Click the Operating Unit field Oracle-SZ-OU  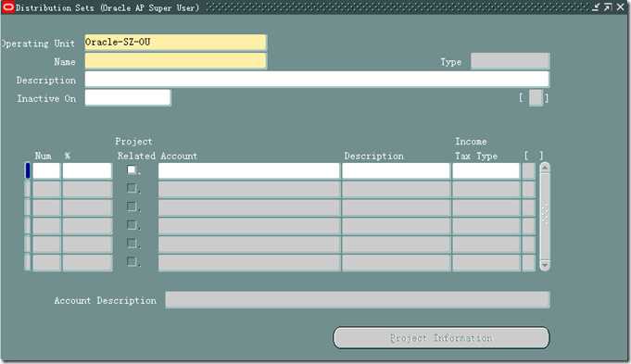pyautogui.click(x=175, y=43)
